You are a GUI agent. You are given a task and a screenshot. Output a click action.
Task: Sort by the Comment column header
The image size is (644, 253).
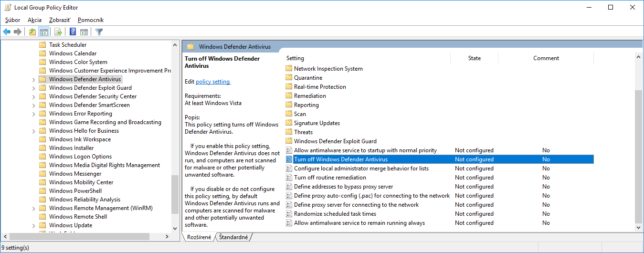click(546, 58)
